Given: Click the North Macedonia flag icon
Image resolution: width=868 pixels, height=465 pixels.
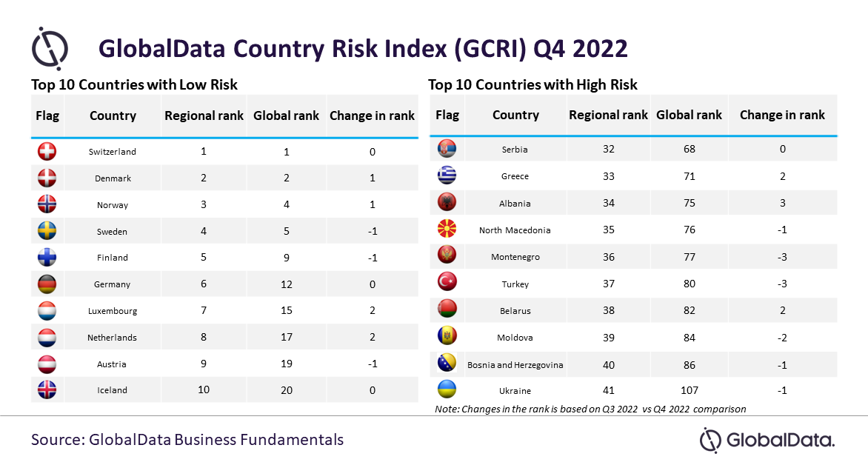Looking at the screenshot, I should 447,229.
